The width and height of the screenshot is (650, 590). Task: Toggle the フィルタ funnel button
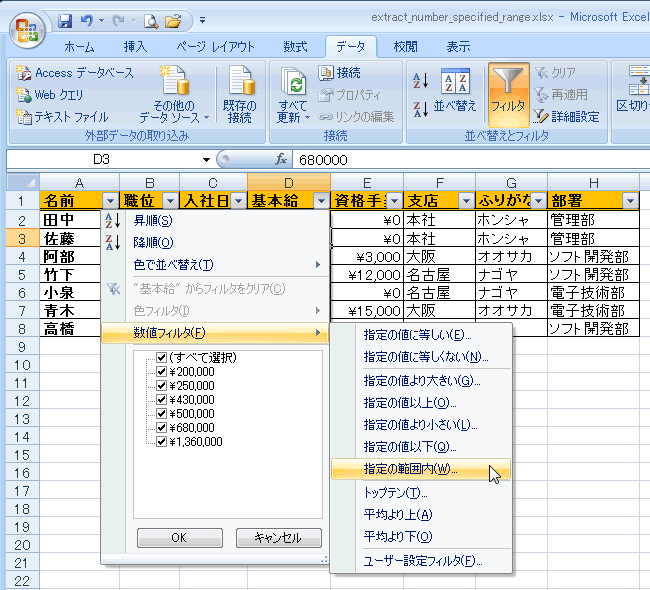click(x=508, y=95)
